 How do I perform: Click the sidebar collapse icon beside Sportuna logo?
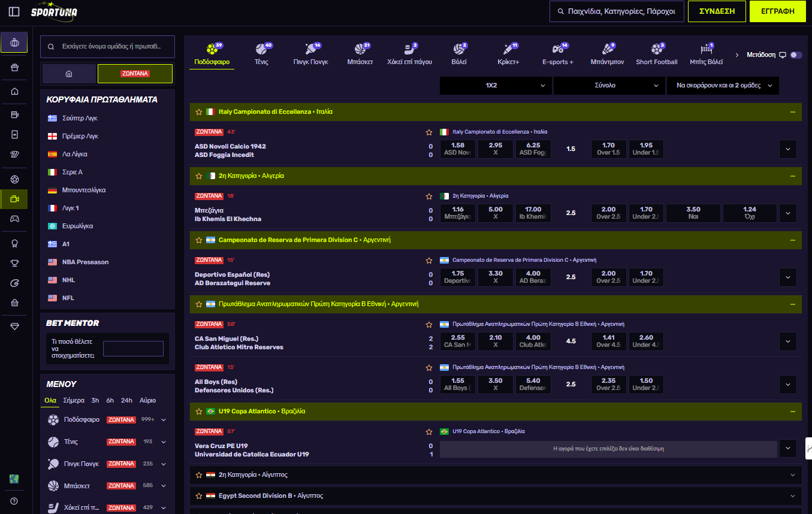14,12
